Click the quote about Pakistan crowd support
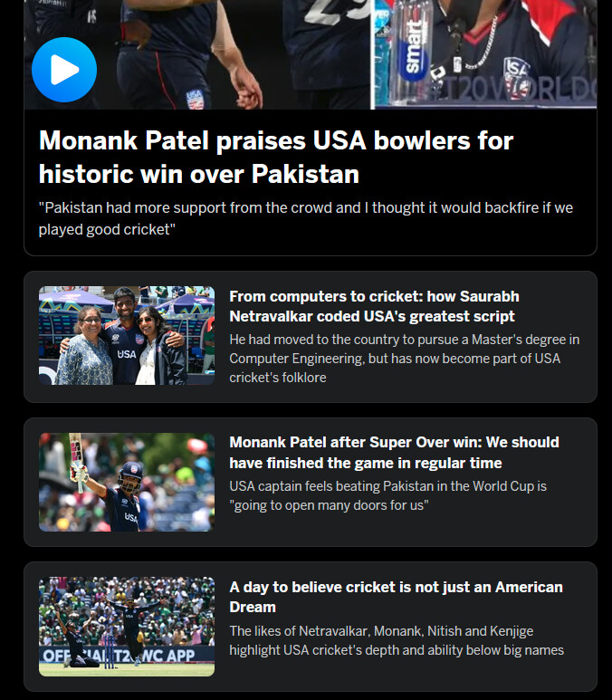 [x=306, y=218]
